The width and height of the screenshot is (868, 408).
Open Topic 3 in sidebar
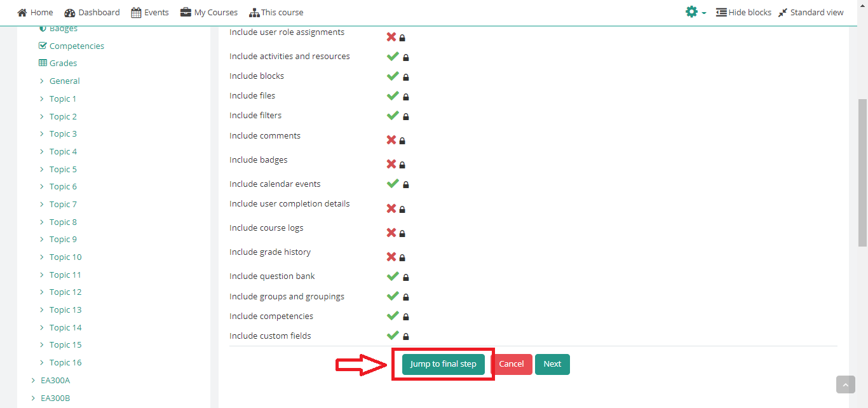pos(64,133)
